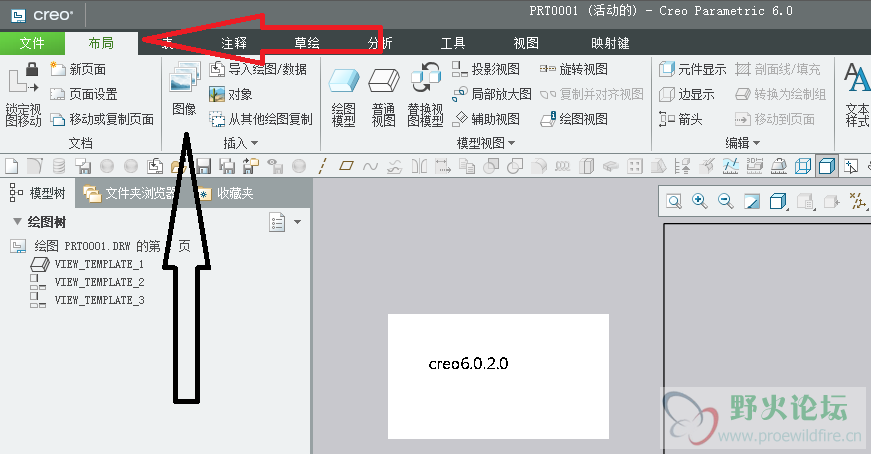Insert an image with 图像 button
871x454 pixels.
184,89
